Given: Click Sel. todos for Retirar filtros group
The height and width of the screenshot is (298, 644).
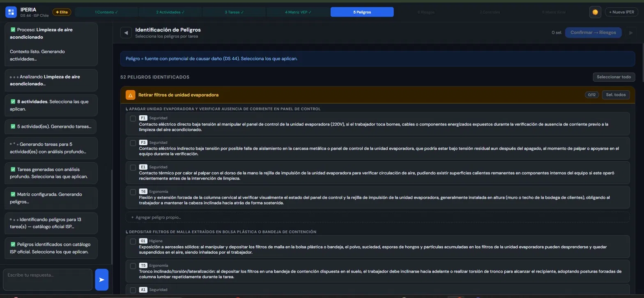Looking at the screenshot, I should tap(616, 95).
